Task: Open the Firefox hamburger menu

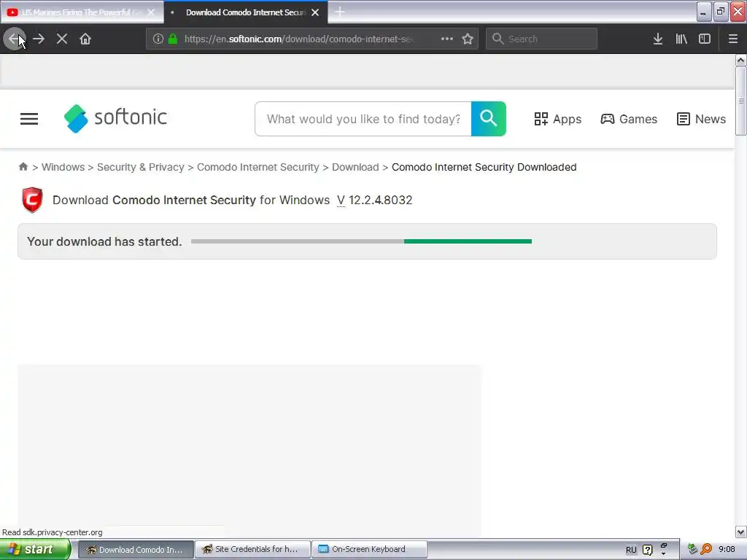Action: tap(733, 39)
